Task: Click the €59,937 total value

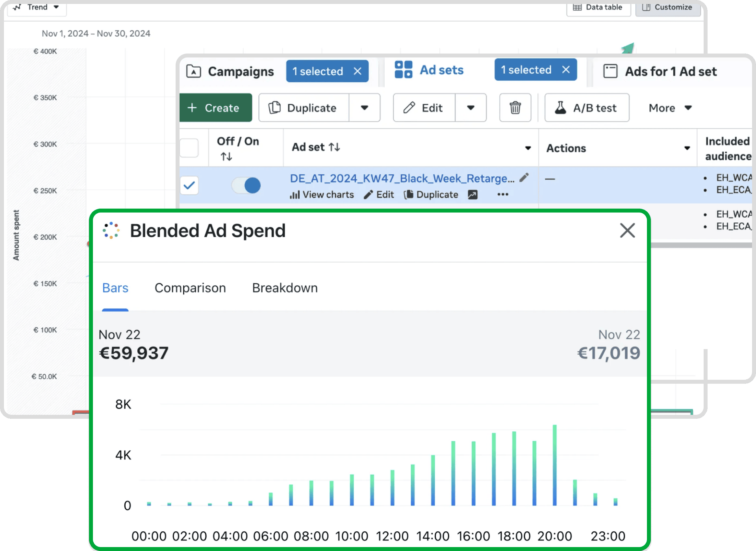Action: (x=133, y=353)
